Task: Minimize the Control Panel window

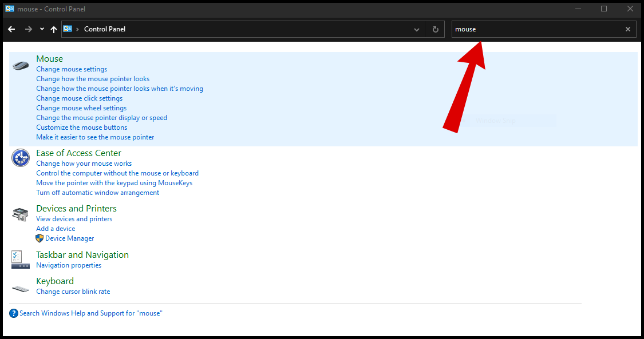Action: click(x=578, y=9)
